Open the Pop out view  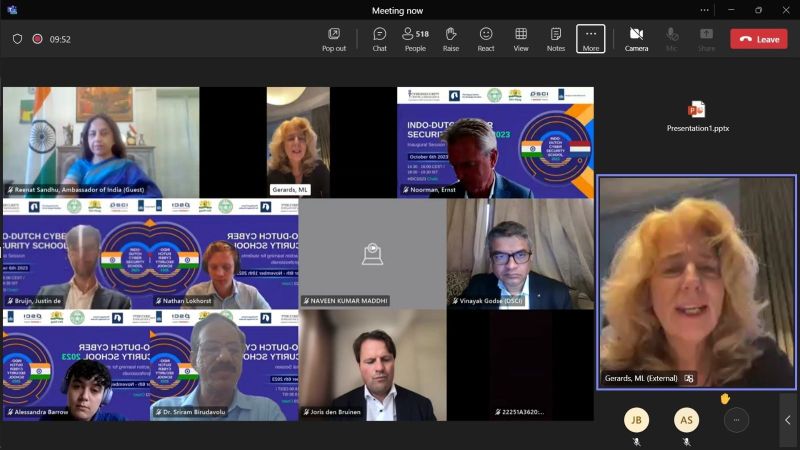click(334, 39)
